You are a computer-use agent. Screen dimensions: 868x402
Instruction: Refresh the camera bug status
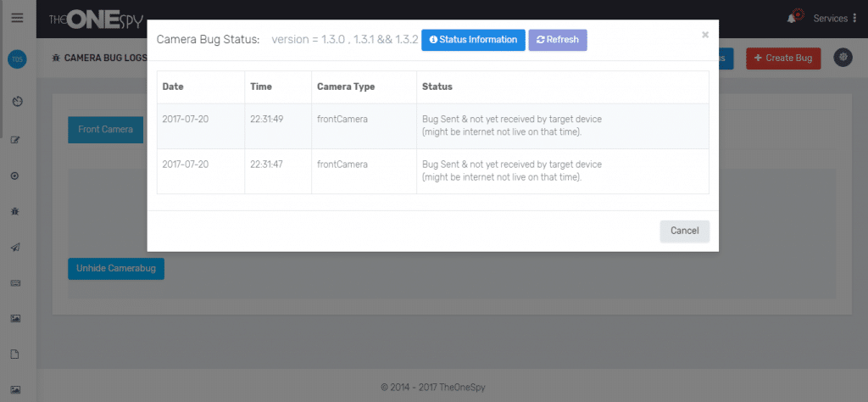click(557, 40)
